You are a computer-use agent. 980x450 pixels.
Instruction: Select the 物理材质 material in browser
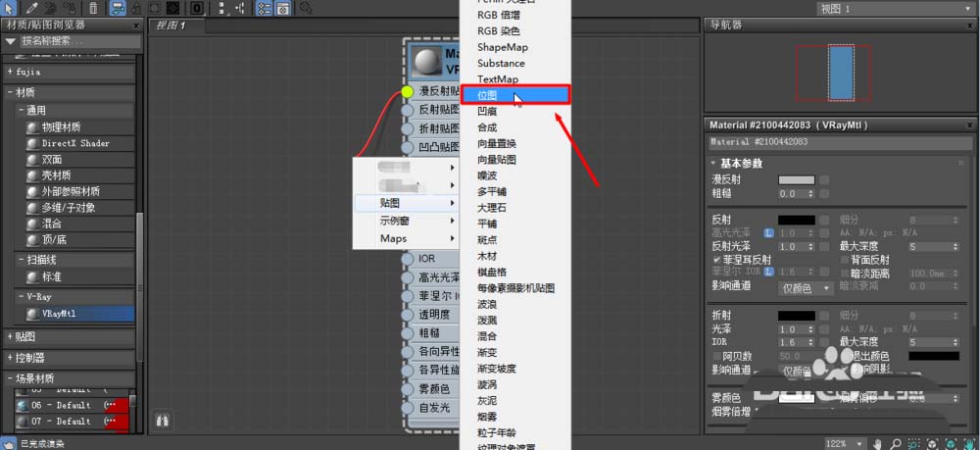pos(61,127)
